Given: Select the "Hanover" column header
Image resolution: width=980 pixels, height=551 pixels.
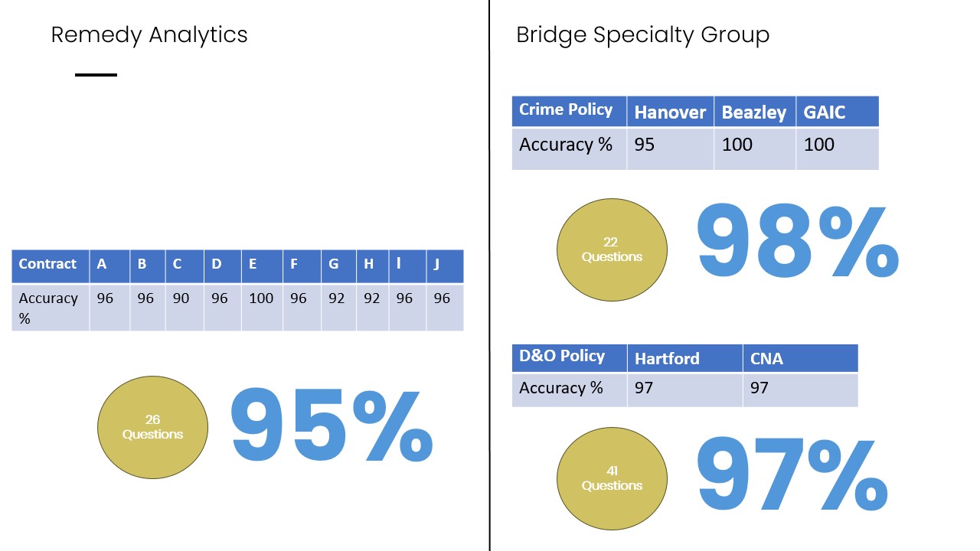Looking at the screenshot, I should [670, 112].
